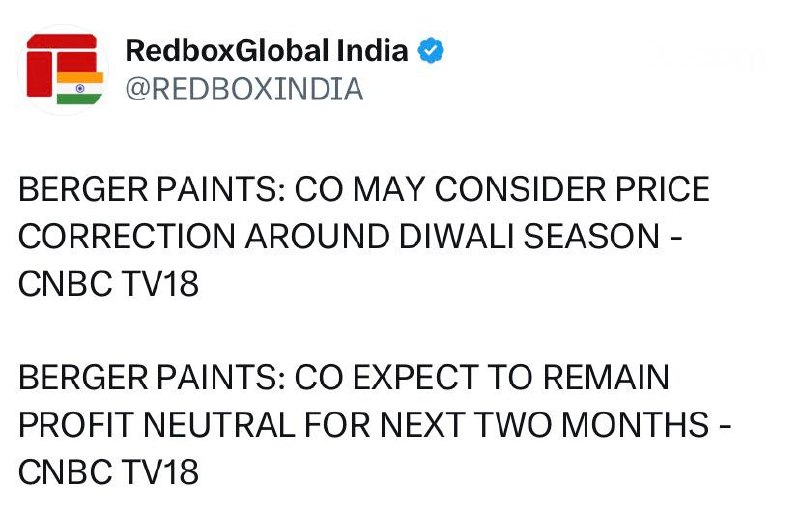
Task: Click the word SEASON in the first headline
Action: tap(591, 236)
